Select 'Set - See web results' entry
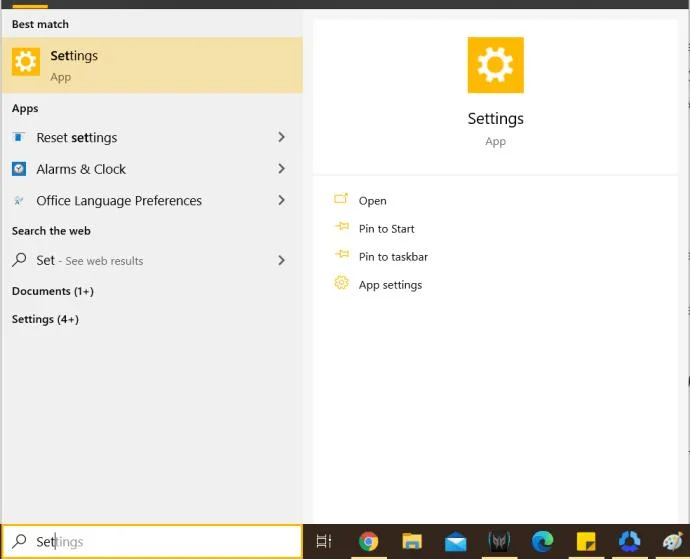This screenshot has height=559, width=690. [x=152, y=261]
